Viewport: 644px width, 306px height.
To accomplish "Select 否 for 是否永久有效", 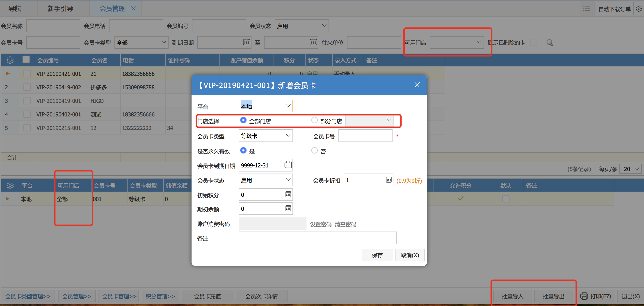I will pyautogui.click(x=314, y=150).
